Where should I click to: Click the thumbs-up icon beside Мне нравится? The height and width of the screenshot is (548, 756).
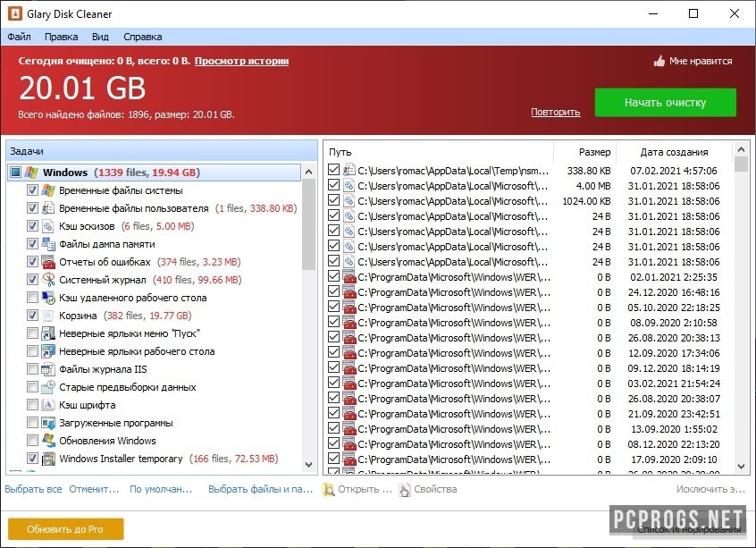point(659,61)
